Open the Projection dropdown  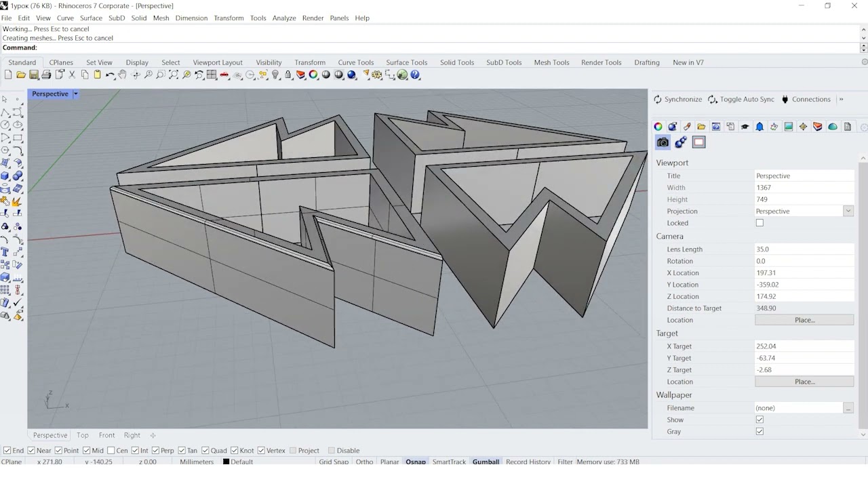click(x=848, y=211)
